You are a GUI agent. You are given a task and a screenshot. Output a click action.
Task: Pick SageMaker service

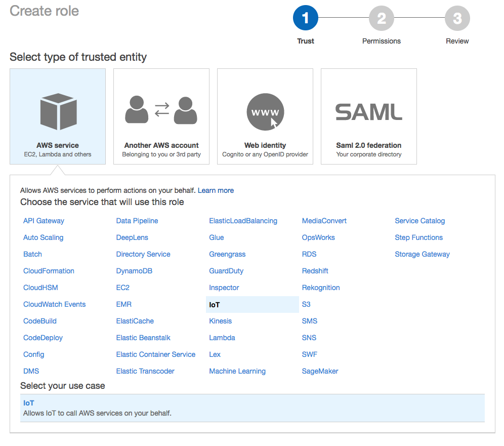[x=320, y=372]
